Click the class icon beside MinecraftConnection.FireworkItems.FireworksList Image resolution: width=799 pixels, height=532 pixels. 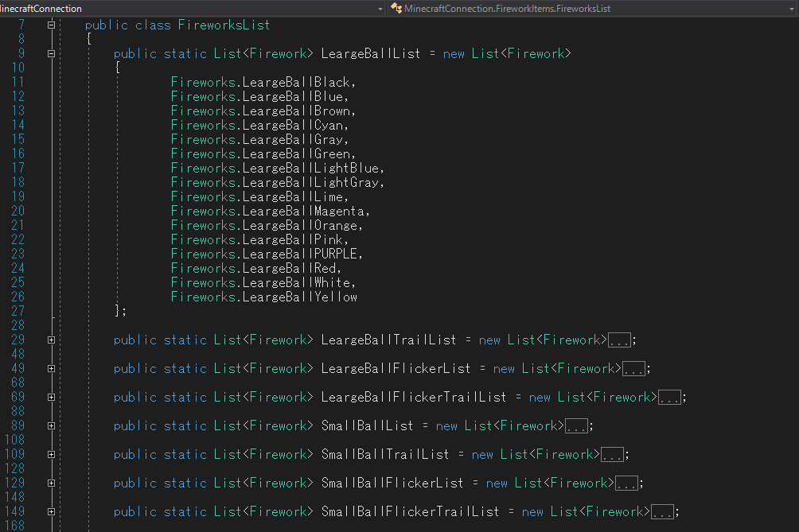click(396, 8)
